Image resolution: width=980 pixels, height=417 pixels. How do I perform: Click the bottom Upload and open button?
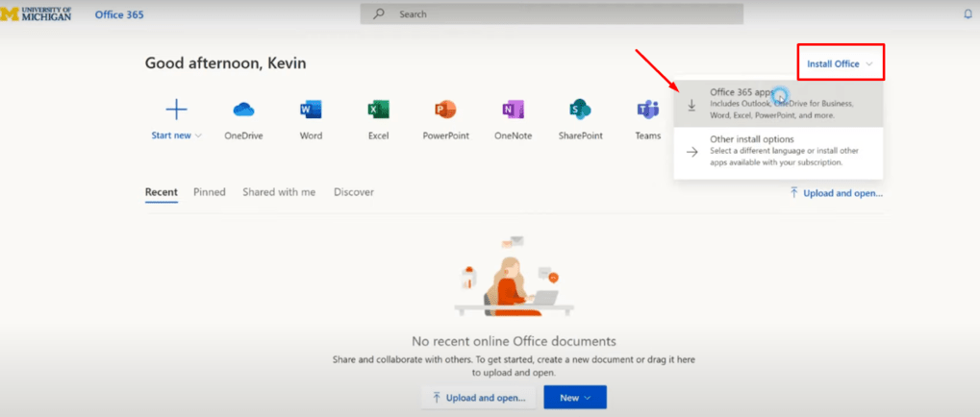(x=480, y=397)
